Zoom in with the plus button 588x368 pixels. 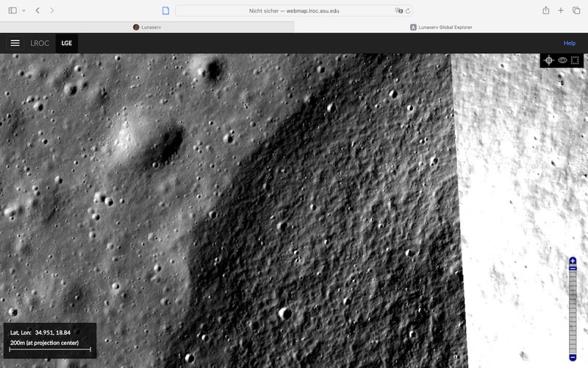click(x=573, y=261)
